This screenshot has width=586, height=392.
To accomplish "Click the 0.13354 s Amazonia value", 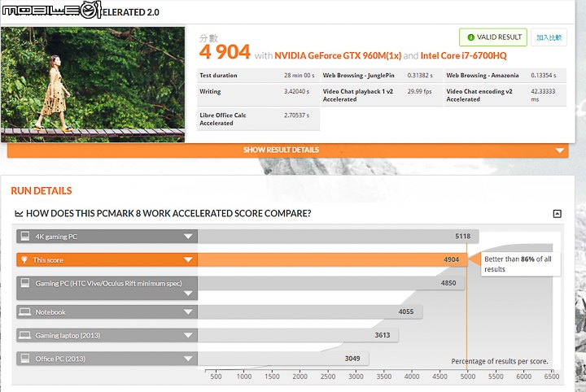I will (544, 76).
